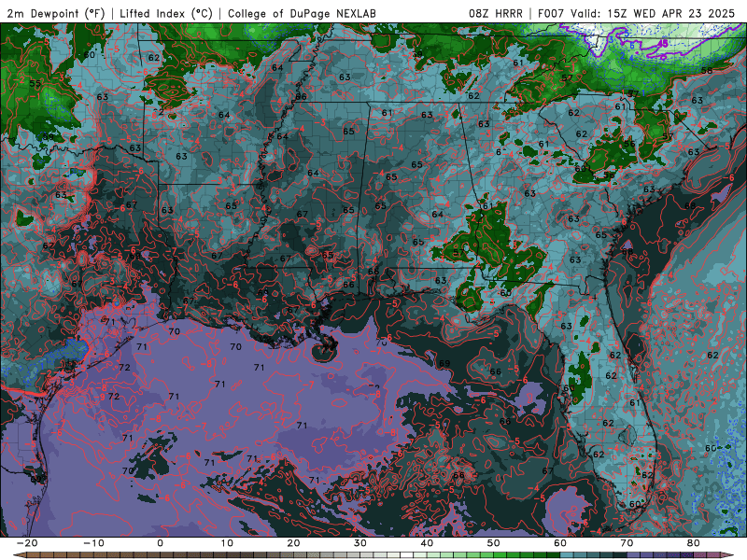Image resolution: width=747 pixels, height=560 pixels.
Task: Click the 40 value on the color scale
Action: pos(427,543)
